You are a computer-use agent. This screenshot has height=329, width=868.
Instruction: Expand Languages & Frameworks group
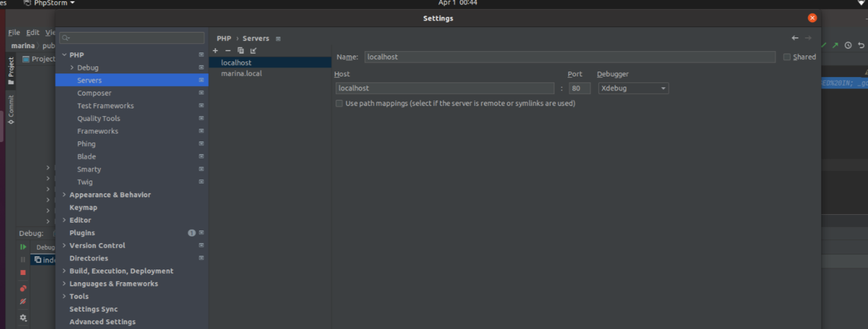point(64,283)
